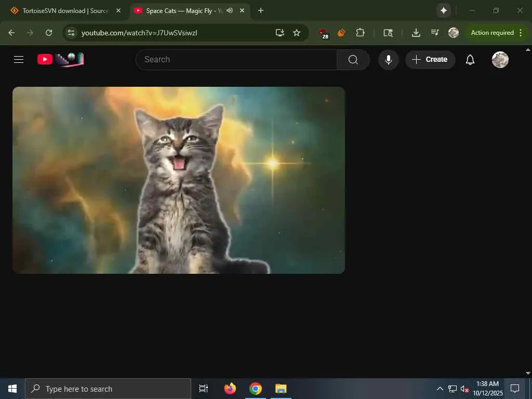Open the orange extension icon
The width and height of the screenshot is (532, 399).
[342, 33]
